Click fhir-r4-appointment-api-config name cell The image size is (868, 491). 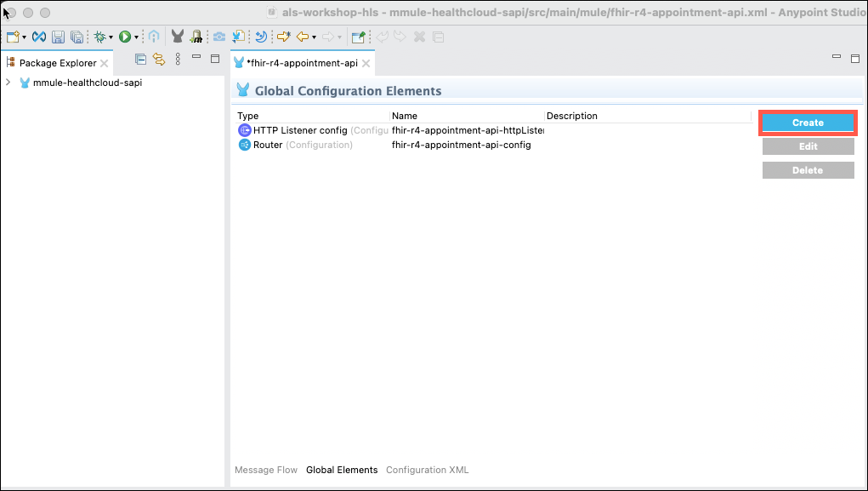tap(461, 145)
